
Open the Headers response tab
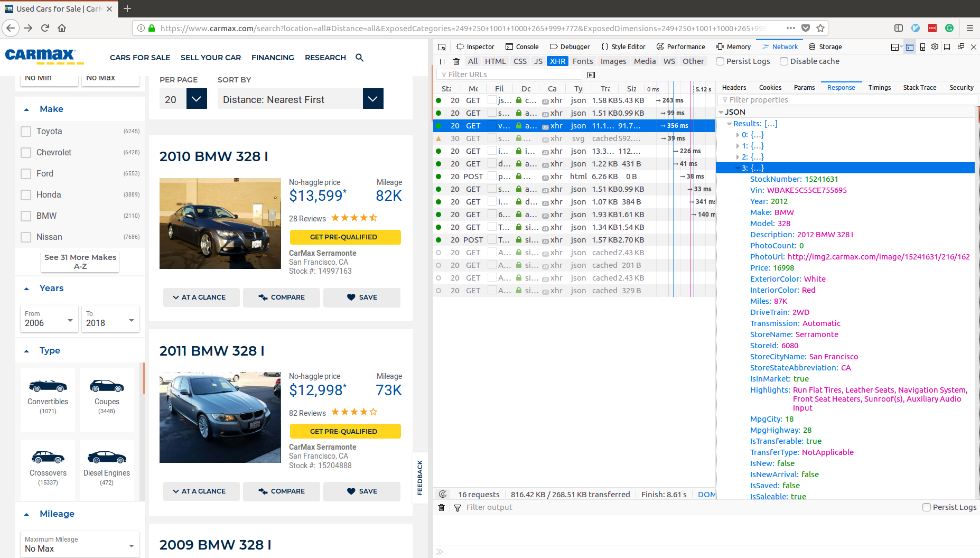click(x=733, y=87)
